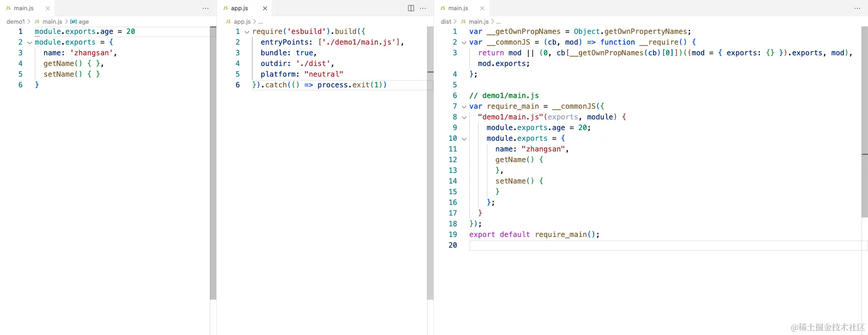868x335 pixels.
Task: Click line number 6 in app.js
Action: click(x=238, y=85)
